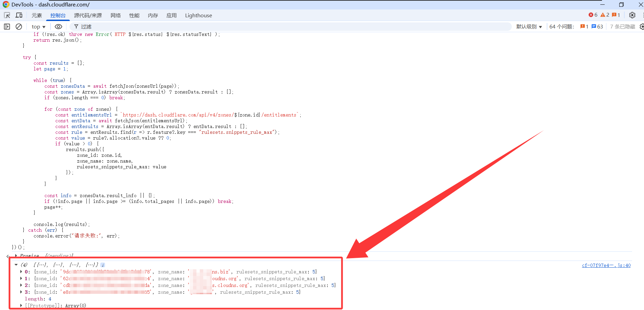Switch to the 网络 tab
Viewport: 644px width, 310px height.
click(116, 15)
